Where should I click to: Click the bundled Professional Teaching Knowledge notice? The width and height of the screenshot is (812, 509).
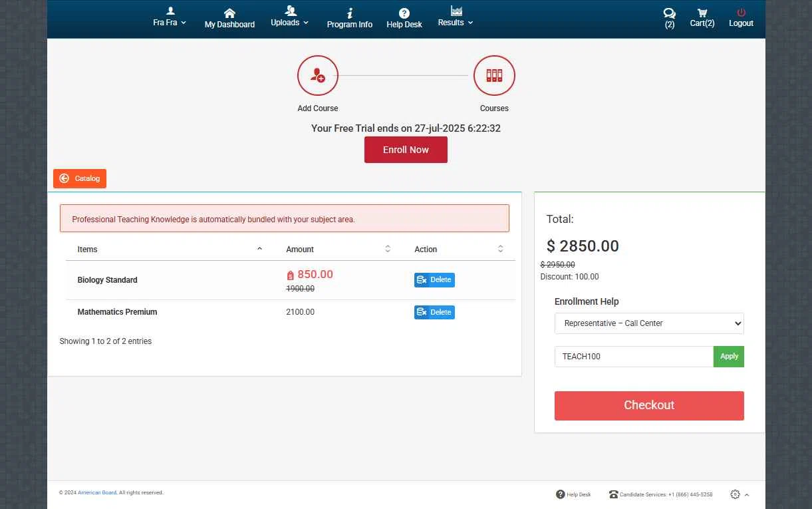(285, 218)
